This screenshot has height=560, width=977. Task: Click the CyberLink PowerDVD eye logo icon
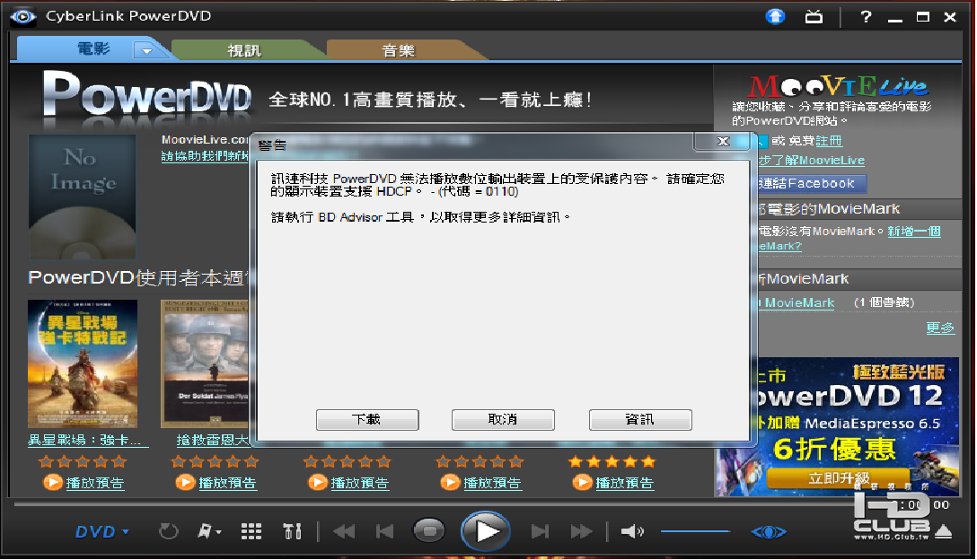click(x=22, y=16)
